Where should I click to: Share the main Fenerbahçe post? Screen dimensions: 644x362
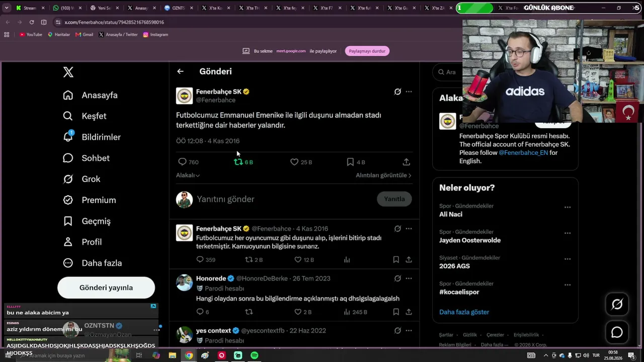coord(407,162)
